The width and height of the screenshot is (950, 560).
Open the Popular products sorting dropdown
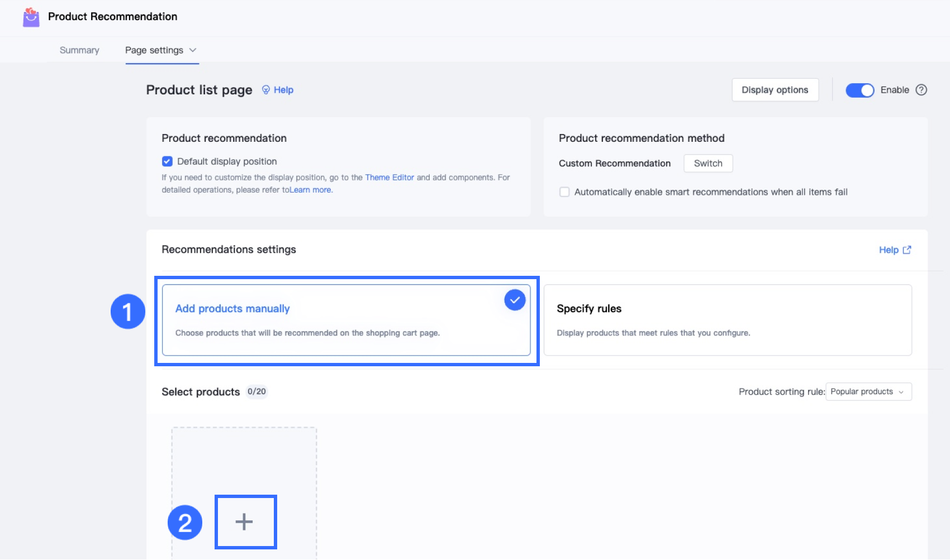868,392
